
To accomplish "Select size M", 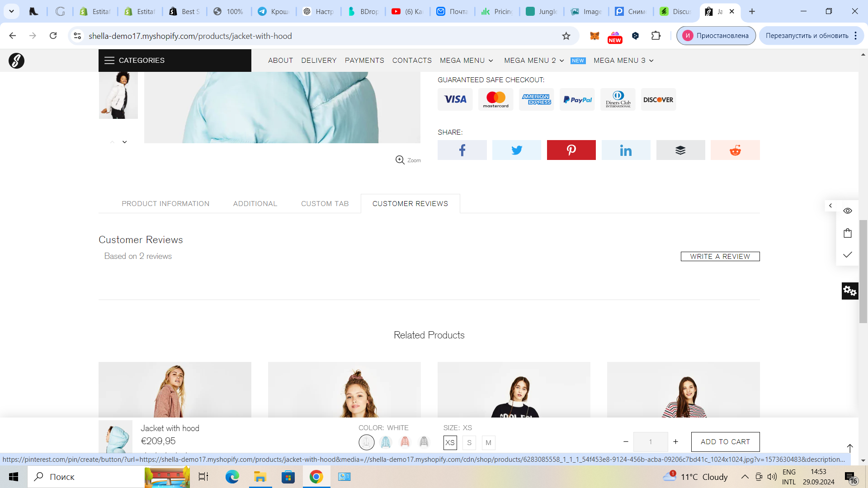I will pos(488,443).
